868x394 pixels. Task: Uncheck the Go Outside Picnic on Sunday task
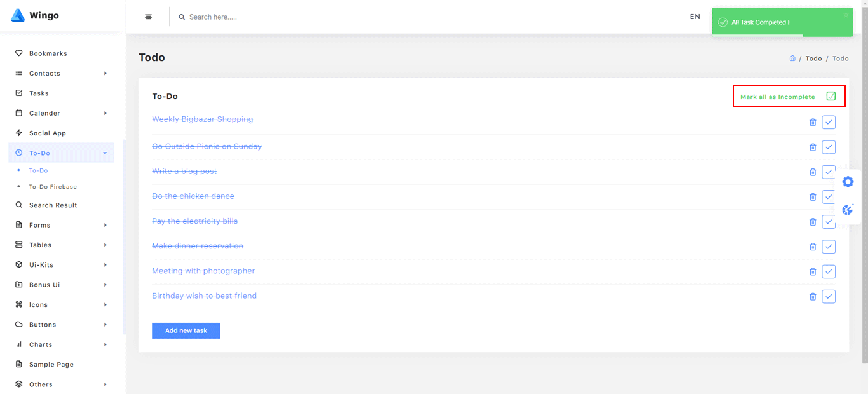(x=829, y=147)
